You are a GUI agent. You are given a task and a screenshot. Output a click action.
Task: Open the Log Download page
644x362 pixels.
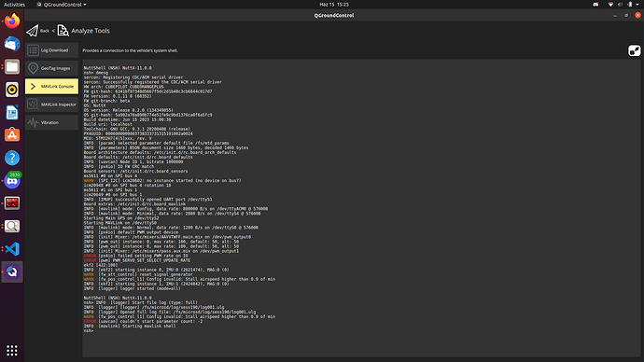tap(51, 50)
